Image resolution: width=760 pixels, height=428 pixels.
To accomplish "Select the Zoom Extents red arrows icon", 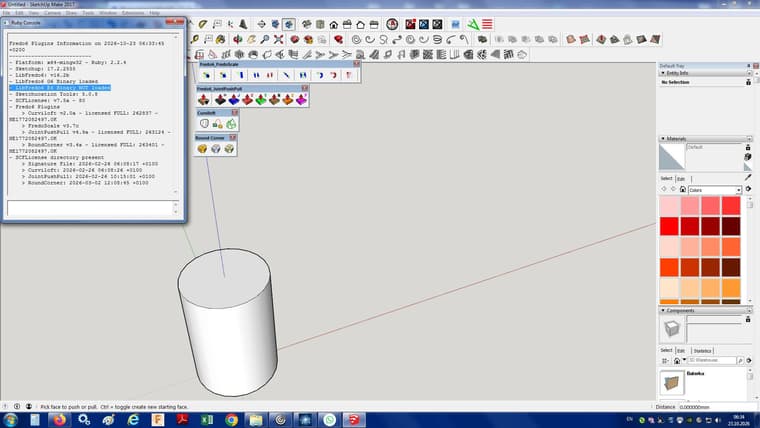I will point(278,39).
